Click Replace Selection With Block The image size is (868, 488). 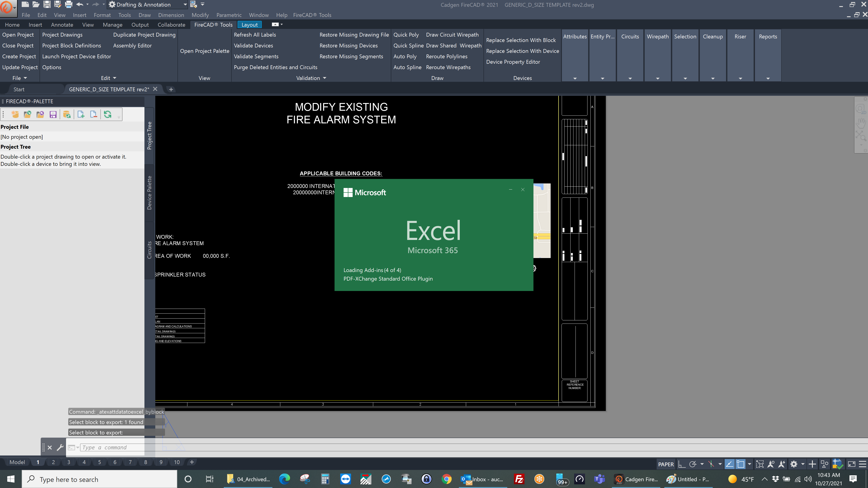[x=521, y=40]
